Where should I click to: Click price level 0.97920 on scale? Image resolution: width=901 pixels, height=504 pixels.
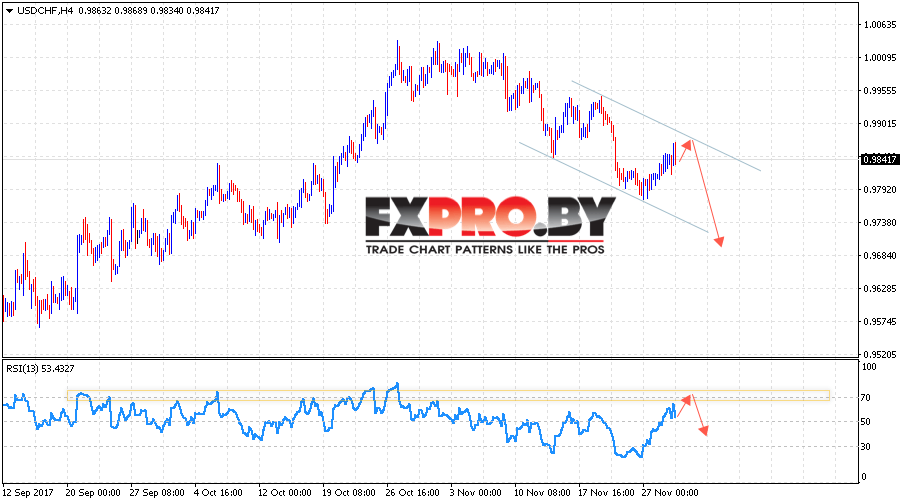880,189
